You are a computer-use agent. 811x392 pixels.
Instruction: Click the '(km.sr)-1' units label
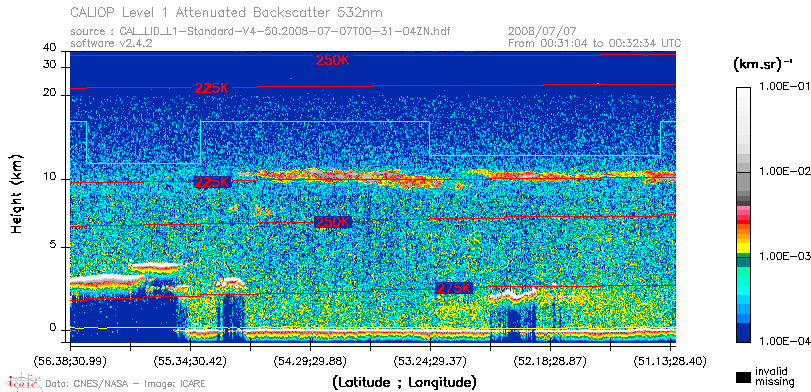(x=763, y=64)
